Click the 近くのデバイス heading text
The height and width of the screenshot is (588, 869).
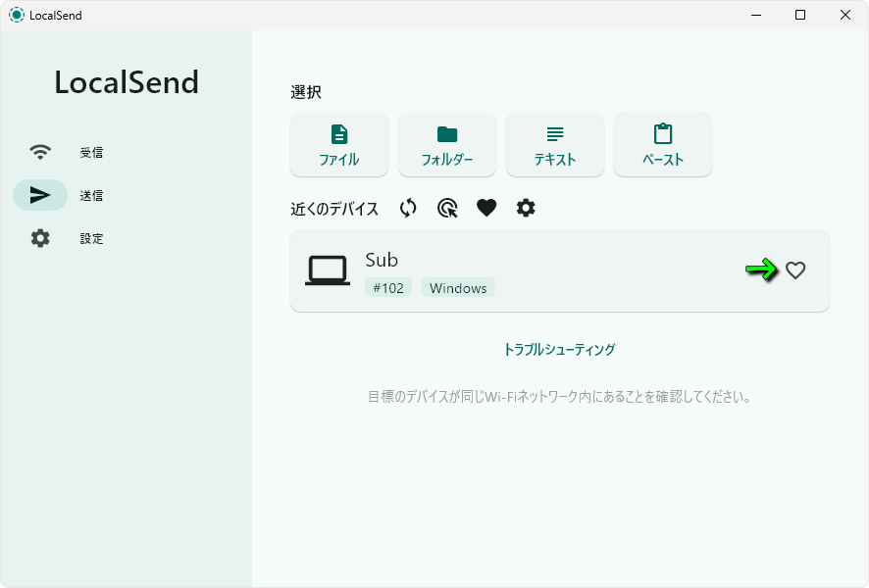[x=334, y=209]
